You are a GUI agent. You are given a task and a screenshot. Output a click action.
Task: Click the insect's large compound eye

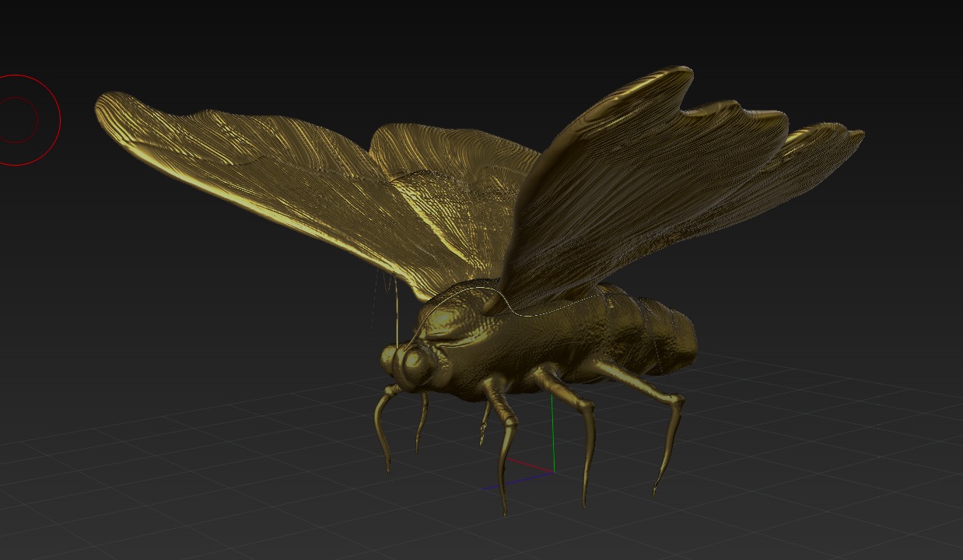[416, 364]
